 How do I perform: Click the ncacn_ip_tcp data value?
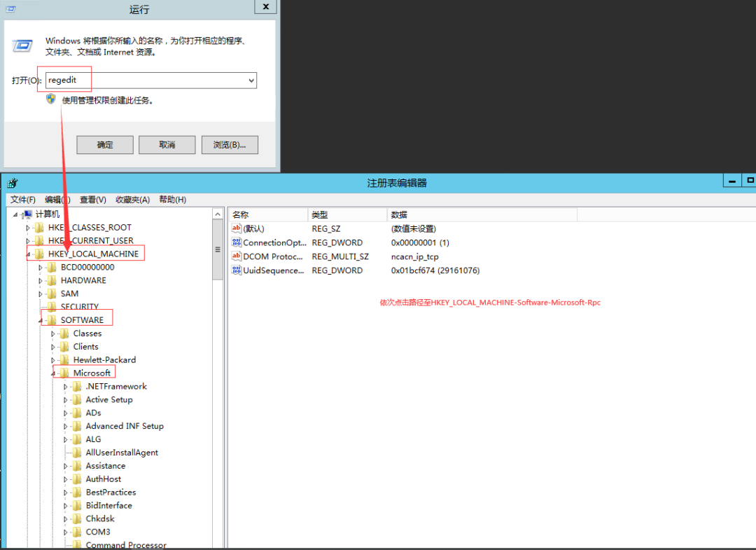[414, 256]
